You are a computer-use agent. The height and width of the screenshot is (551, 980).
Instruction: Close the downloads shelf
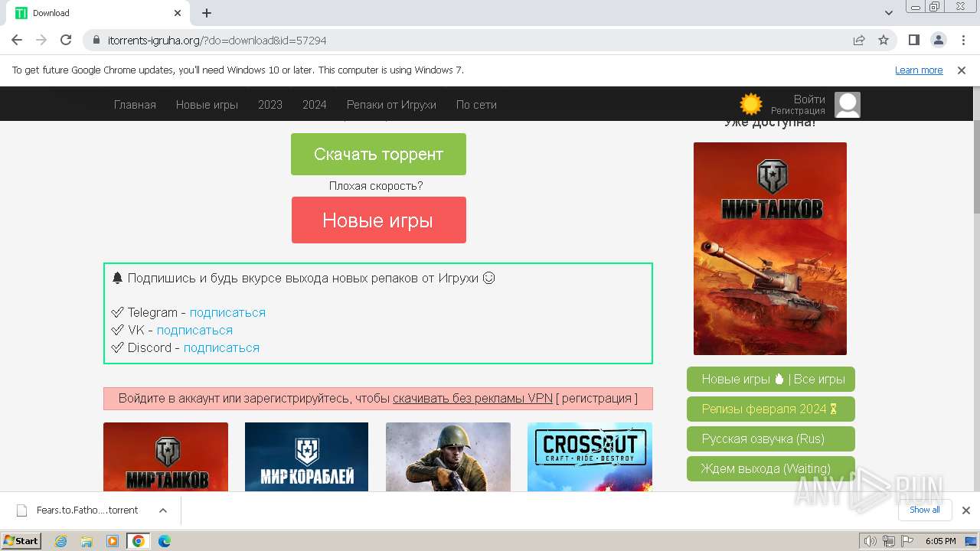coord(966,510)
